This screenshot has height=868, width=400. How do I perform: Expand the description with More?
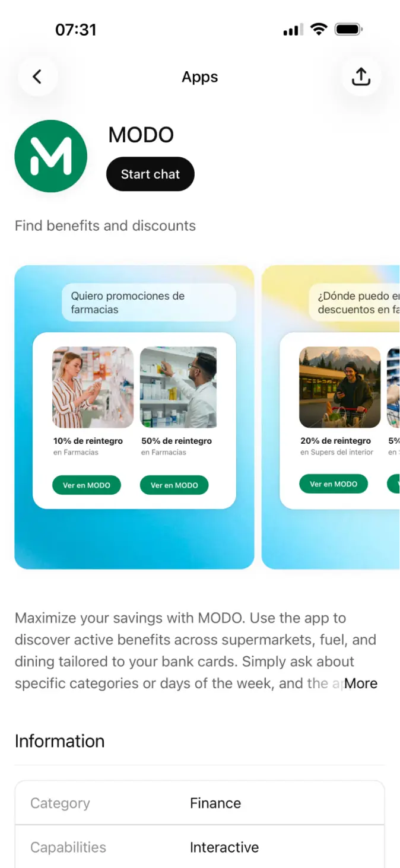pyautogui.click(x=361, y=683)
